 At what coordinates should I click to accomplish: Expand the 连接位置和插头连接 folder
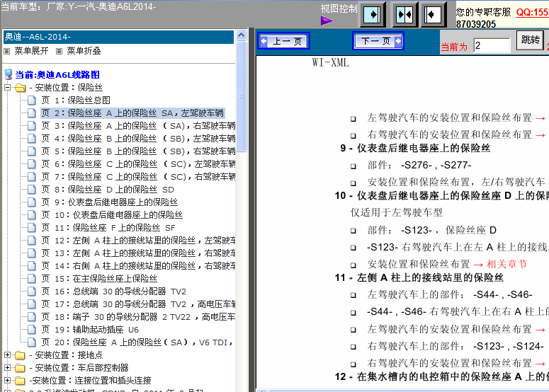click(x=7, y=380)
